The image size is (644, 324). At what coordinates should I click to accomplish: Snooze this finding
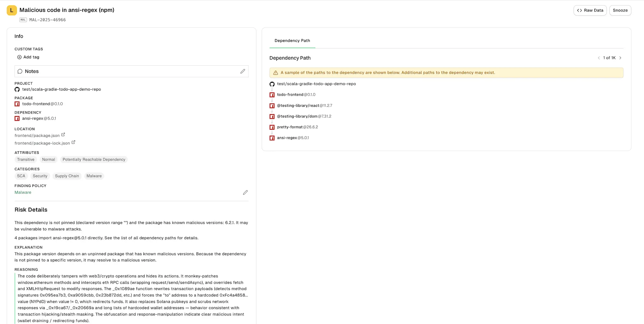click(x=620, y=10)
